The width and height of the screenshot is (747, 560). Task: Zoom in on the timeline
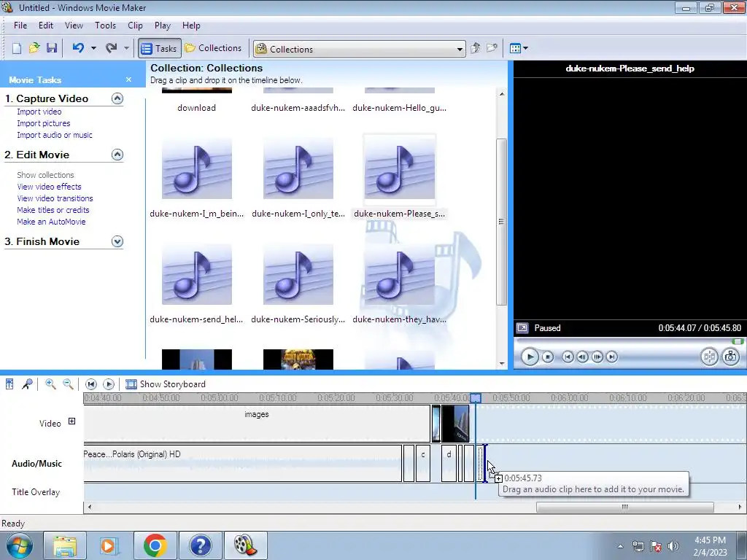click(50, 384)
